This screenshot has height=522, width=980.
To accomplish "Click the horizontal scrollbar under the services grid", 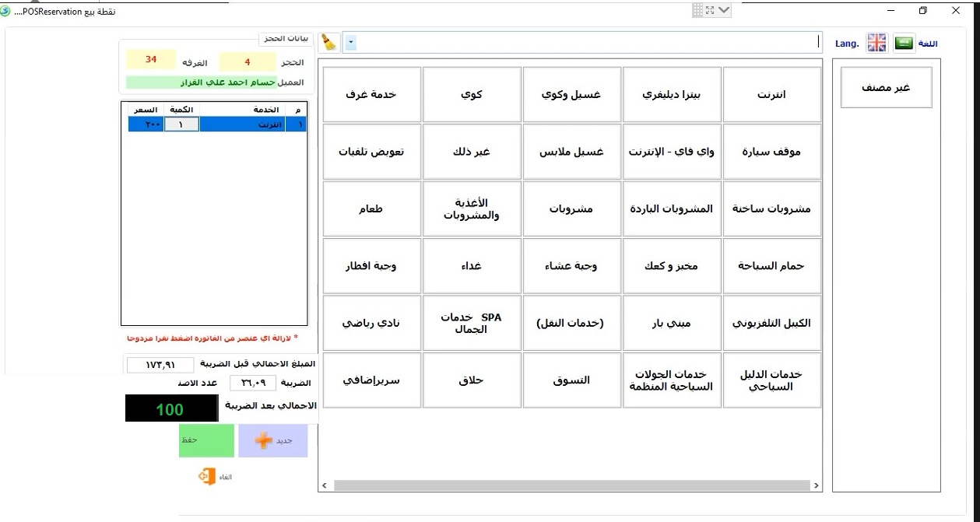I will click(x=572, y=485).
